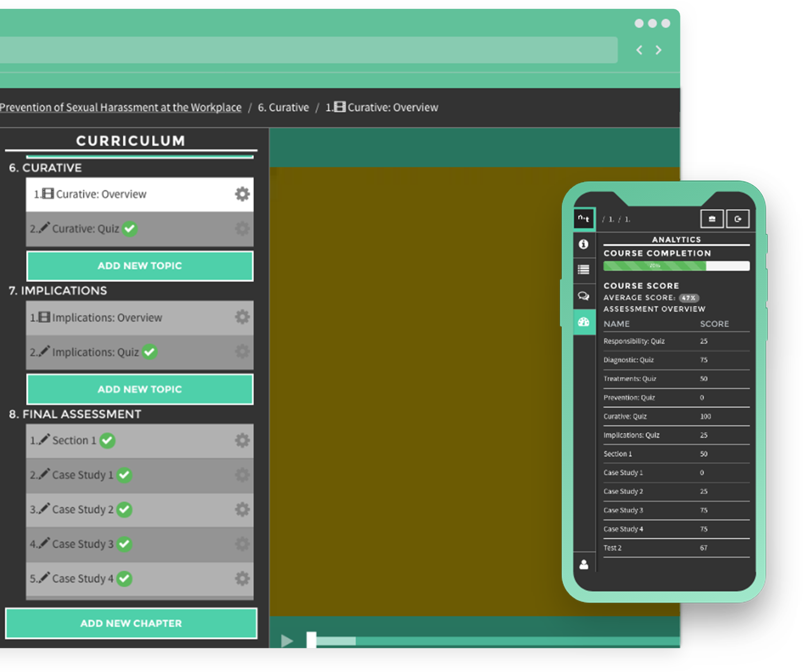Go to next page with right chevron
Viewport: 803px width, 672px height.
[658, 50]
